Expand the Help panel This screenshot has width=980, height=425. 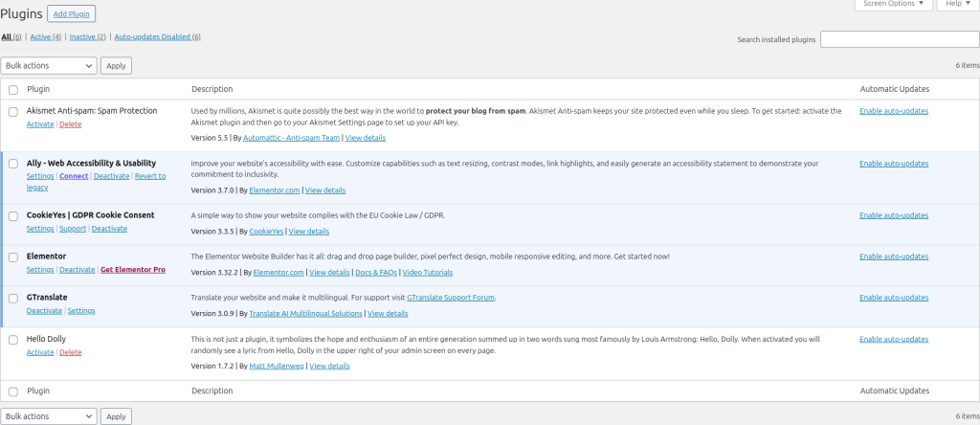click(958, 5)
